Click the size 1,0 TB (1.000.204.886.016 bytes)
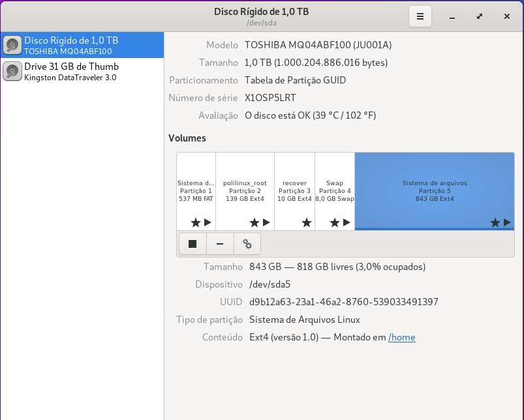 coord(316,63)
